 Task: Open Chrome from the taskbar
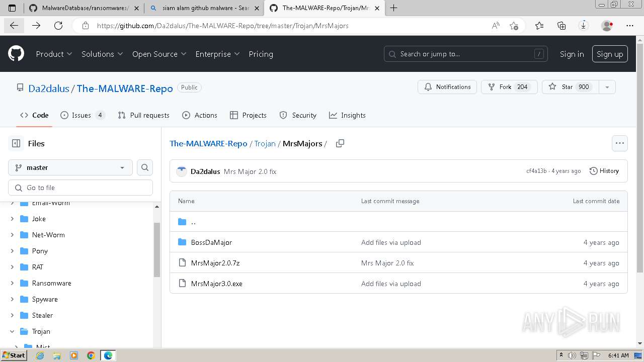point(91,355)
